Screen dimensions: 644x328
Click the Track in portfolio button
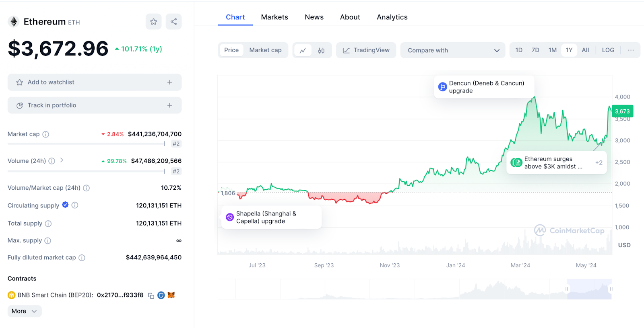[x=95, y=105]
